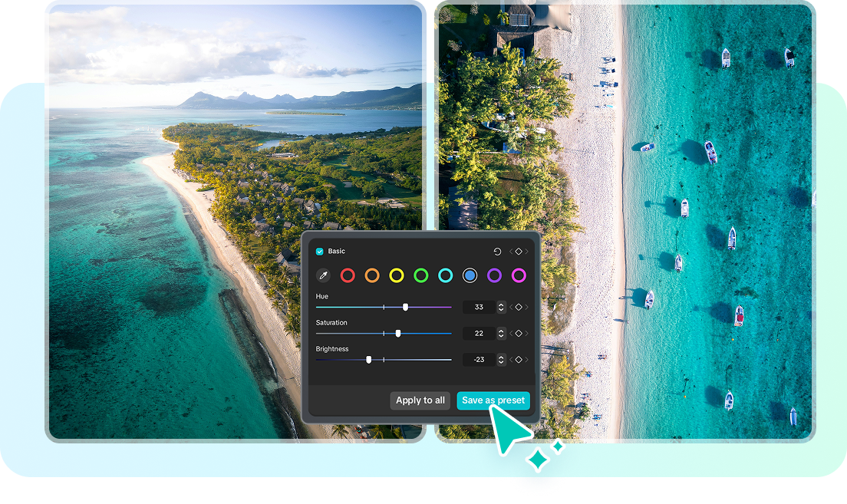Add a master keyframe in the panel header

517,251
